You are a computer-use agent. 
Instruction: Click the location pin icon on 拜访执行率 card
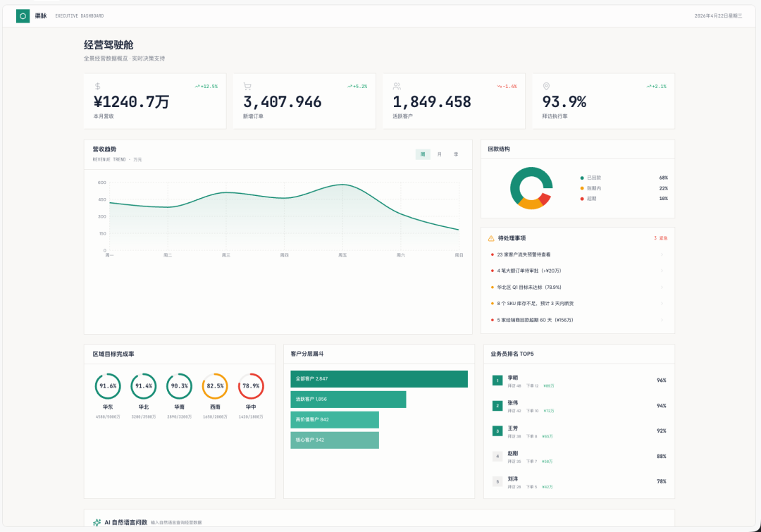coord(547,87)
